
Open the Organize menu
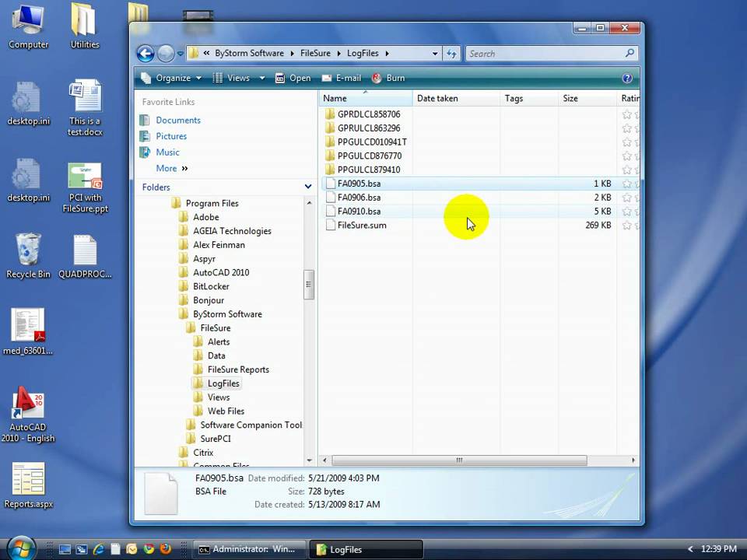pyautogui.click(x=171, y=78)
